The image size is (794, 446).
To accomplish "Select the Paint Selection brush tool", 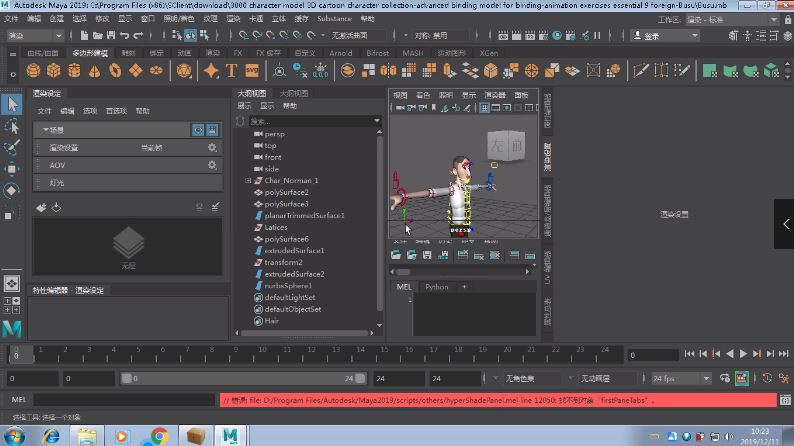I will [x=11, y=148].
